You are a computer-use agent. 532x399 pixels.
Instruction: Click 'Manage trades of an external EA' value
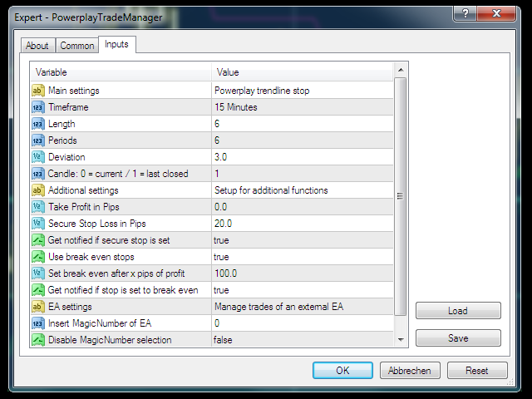point(279,307)
